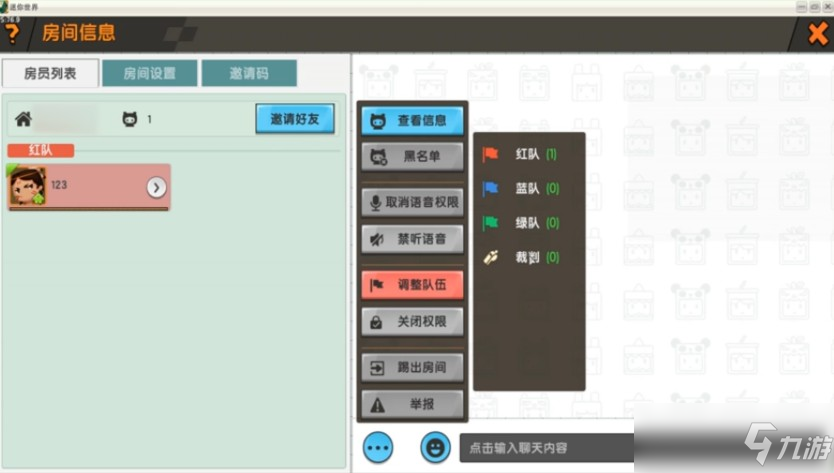Click the lock icon on 关闭权限
This screenshot has height=473, width=834.
pos(376,322)
